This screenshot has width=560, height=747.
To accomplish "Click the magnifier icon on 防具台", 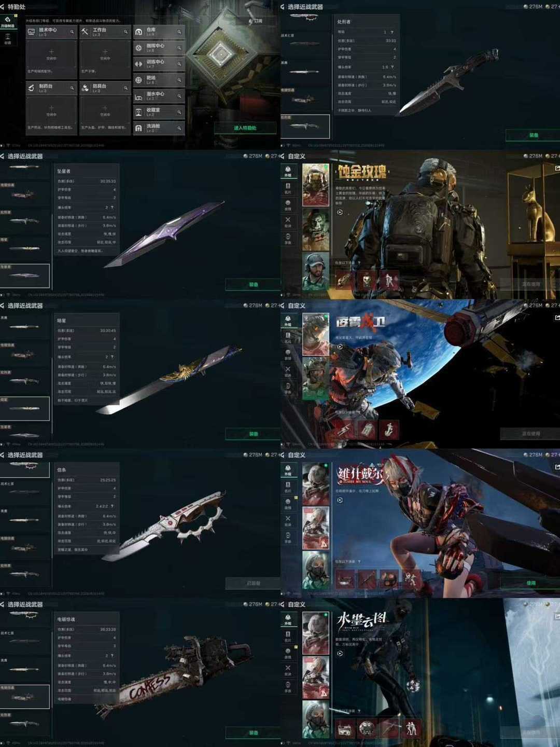I will (x=125, y=88).
